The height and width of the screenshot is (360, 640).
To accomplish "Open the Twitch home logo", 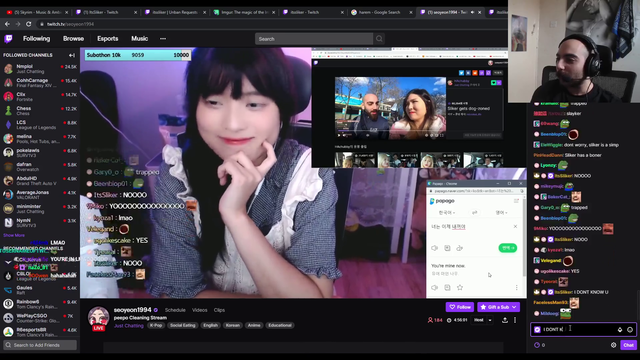I will tap(8, 39).
